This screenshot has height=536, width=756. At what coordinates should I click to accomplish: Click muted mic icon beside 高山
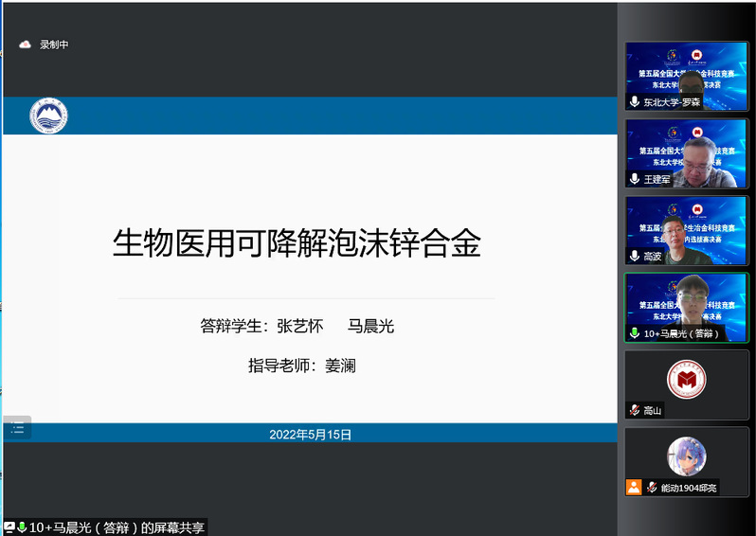(x=635, y=410)
